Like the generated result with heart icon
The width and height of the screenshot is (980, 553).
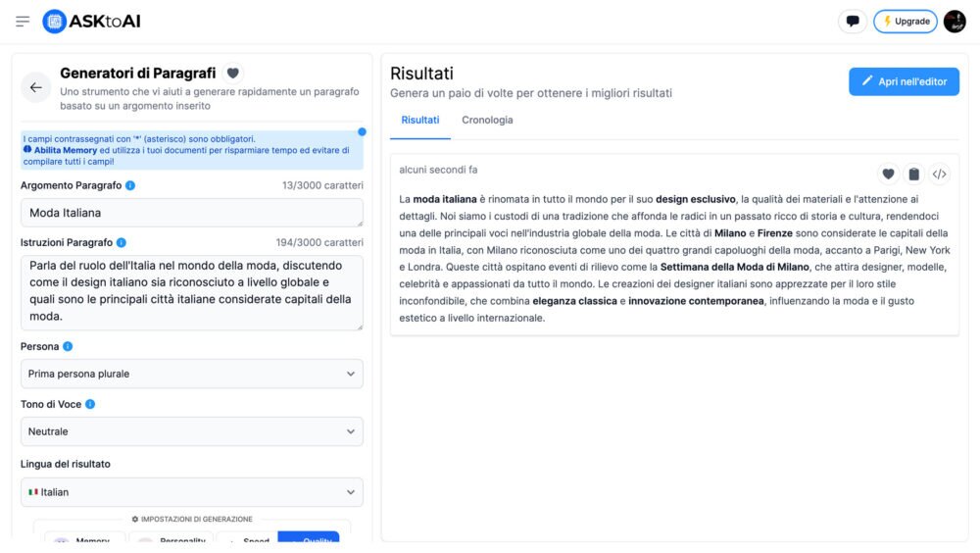click(x=888, y=174)
